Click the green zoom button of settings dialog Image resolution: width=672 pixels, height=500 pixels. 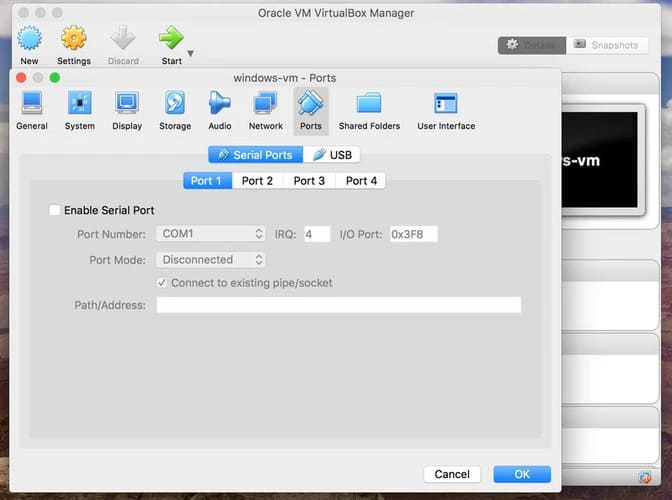(x=54, y=78)
